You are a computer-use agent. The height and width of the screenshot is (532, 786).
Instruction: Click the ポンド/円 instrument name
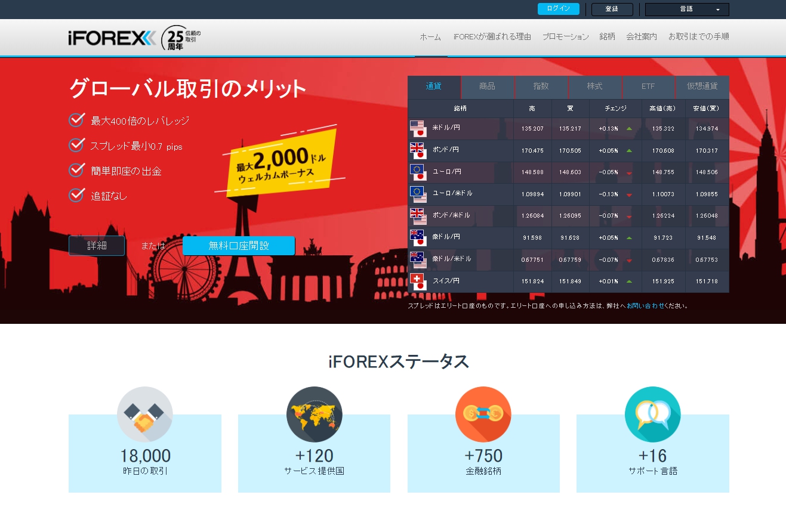tap(446, 150)
